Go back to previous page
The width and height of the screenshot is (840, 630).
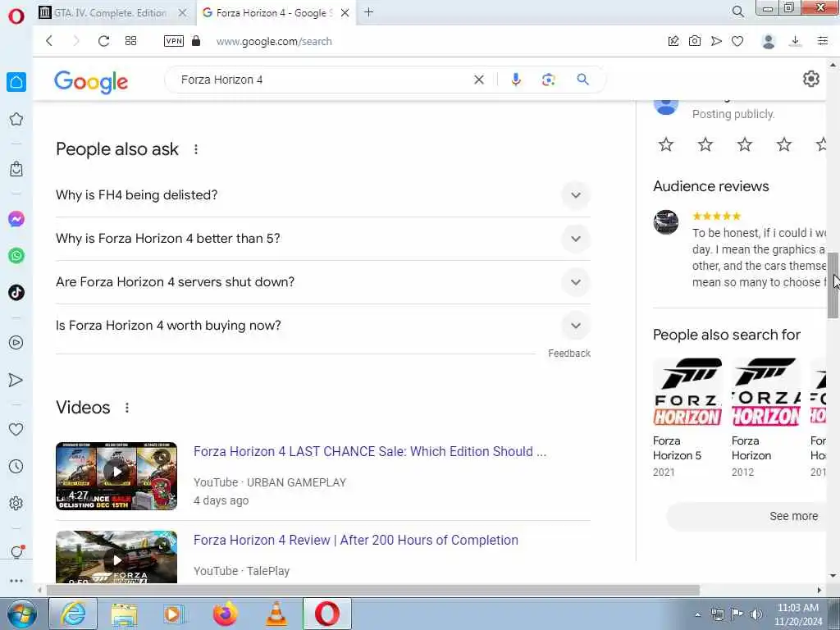click(x=49, y=41)
